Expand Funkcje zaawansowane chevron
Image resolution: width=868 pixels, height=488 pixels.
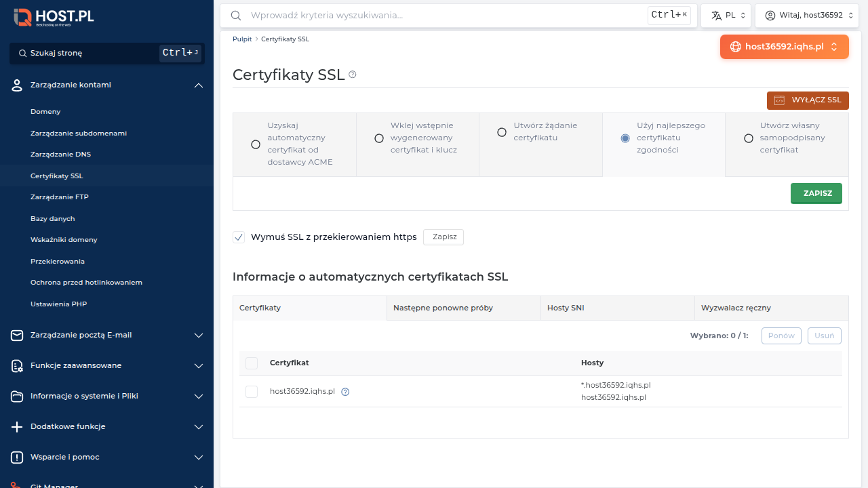coord(199,366)
